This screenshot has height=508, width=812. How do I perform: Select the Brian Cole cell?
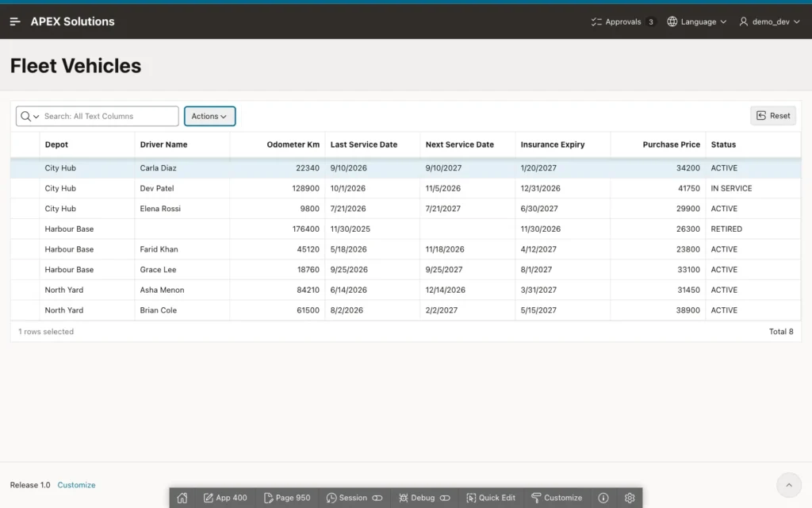[x=182, y=310]
